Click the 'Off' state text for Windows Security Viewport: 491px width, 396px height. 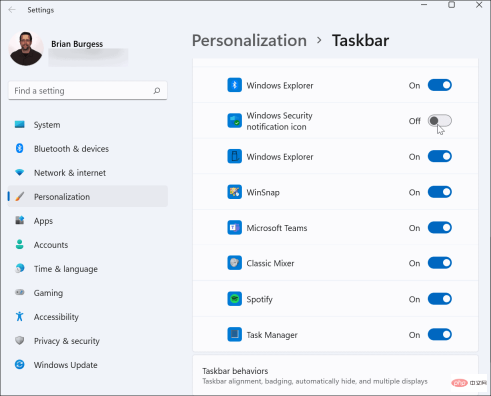pos(414,121)
